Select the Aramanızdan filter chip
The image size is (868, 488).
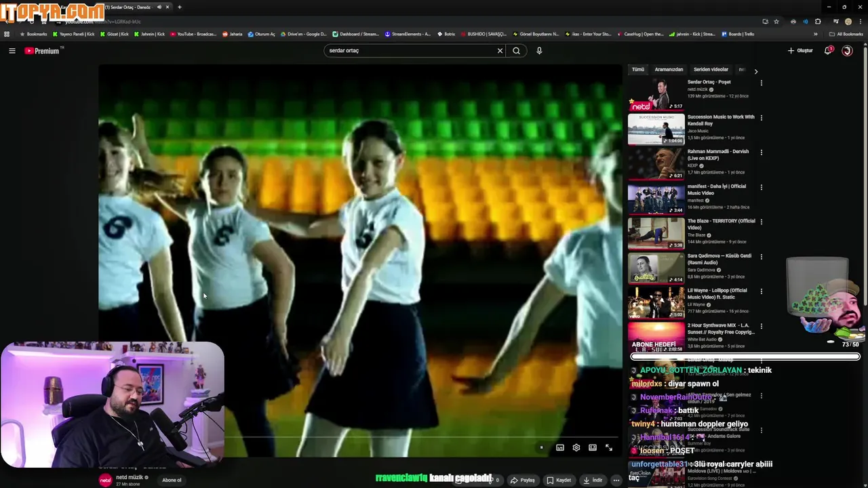click(x=669, y=70)
